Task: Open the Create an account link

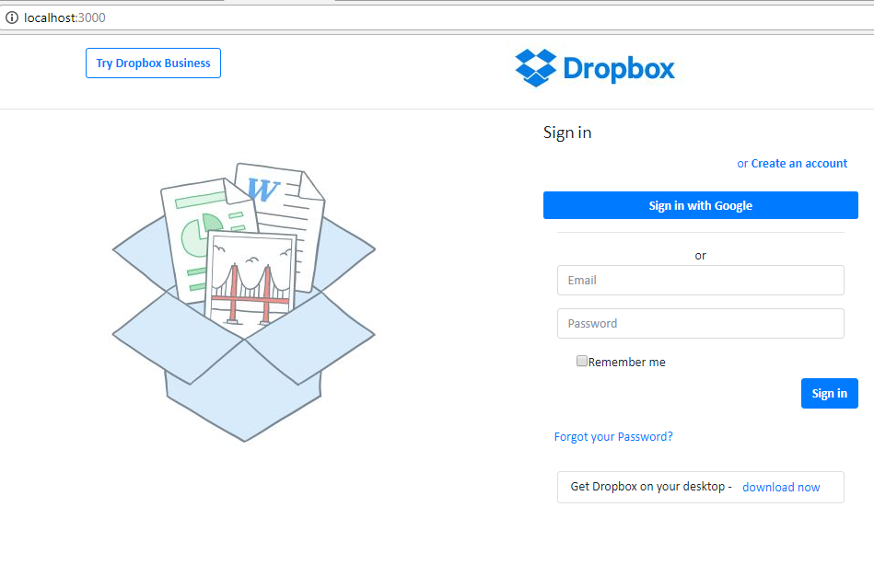Action: [x=798, y=163]
